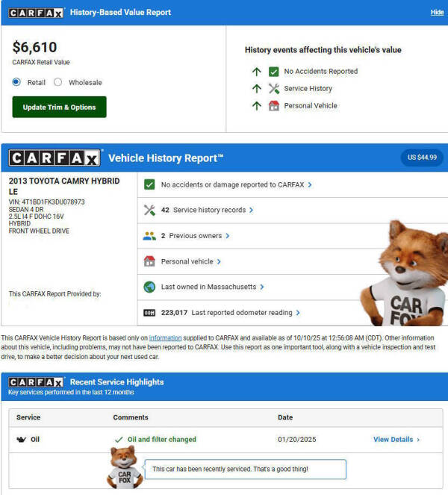Expand Last reported odometer reading chevron
This screenshot has height=495, width=448.
pyautogui.click(x=298, y=313)
